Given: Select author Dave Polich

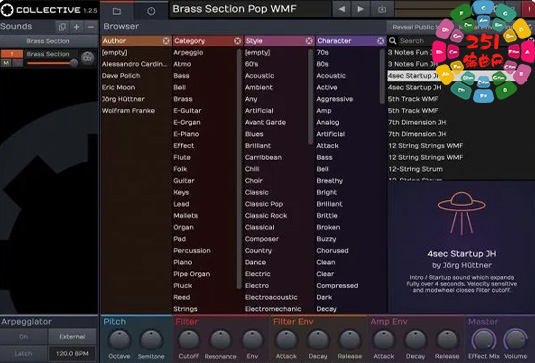Looking at the screenshot, I should click(x=121, y=76).
